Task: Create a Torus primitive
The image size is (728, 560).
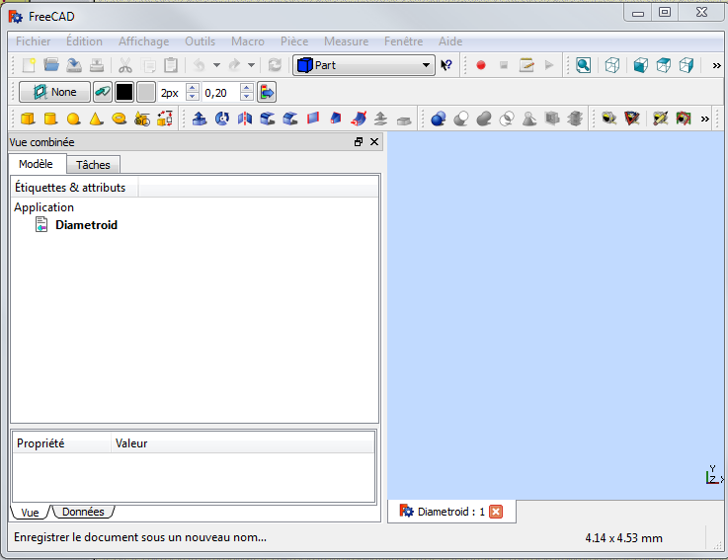Action: click(120, 119)
